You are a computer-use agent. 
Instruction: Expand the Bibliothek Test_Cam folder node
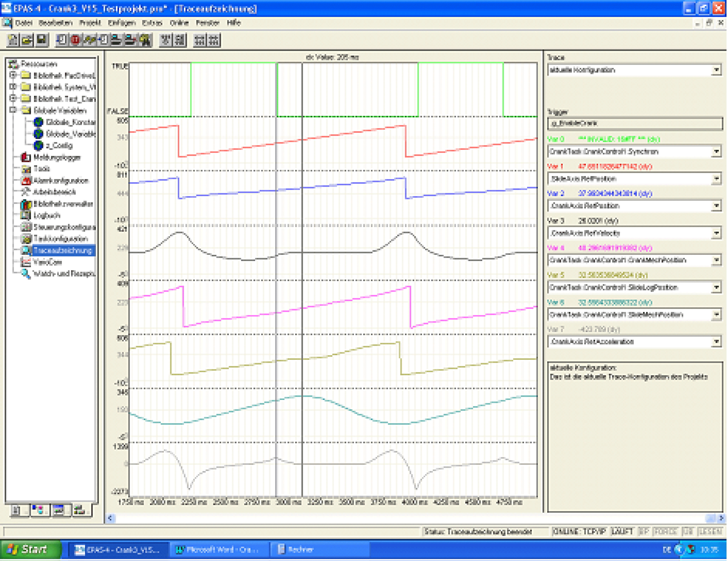[x=13, y=99]
